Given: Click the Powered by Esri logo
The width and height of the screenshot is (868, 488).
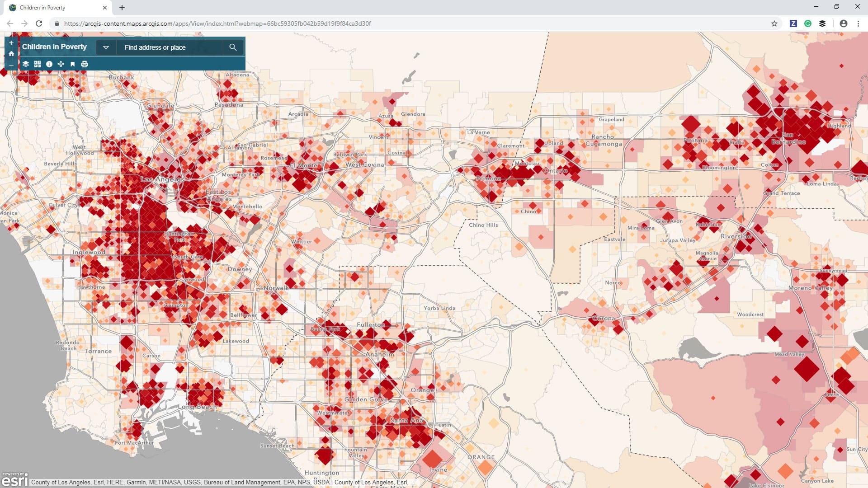Looking at the screenshot, I should [x=15, y=479].
